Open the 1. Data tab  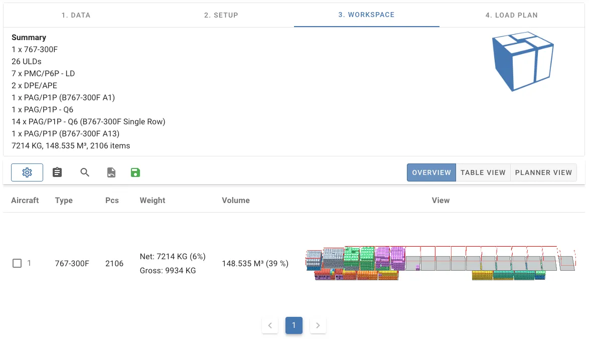pos(76,15)
